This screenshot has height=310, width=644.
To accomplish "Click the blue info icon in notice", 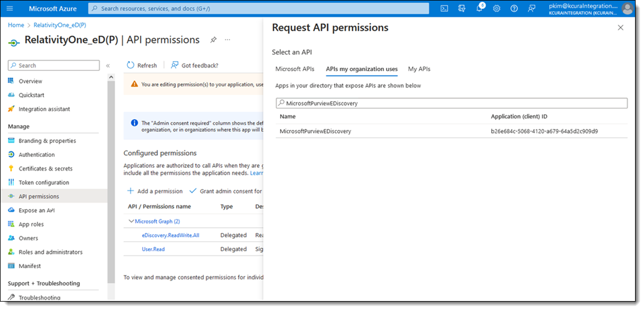I will [x=134, y=123].
